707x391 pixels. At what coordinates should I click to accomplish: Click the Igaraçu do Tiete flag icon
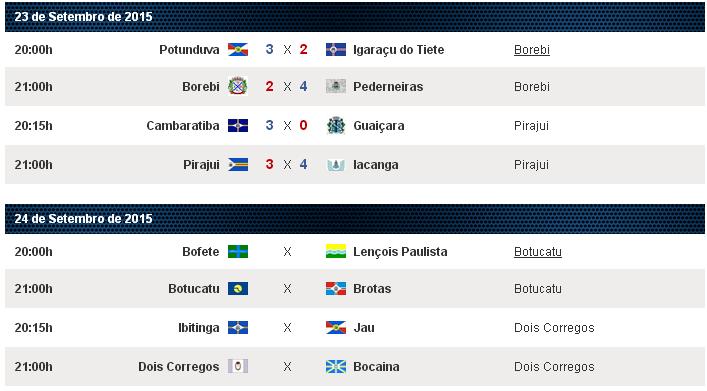click(336, 49)
